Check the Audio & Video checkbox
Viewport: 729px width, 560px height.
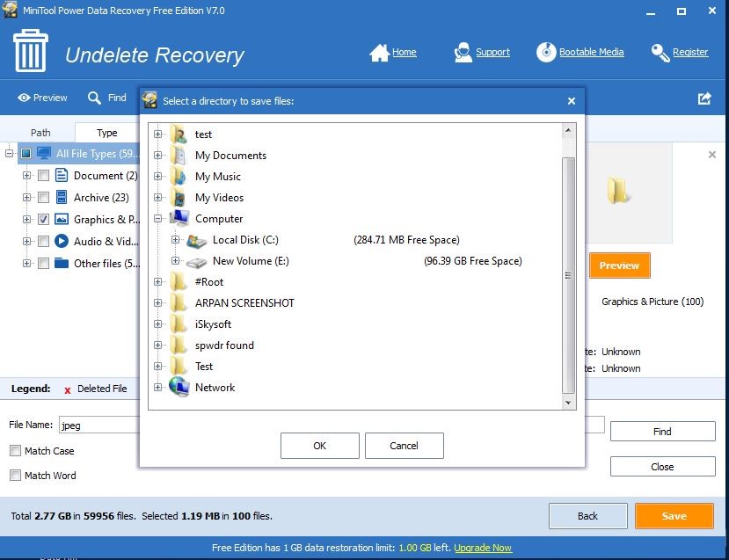click(43, 241)
